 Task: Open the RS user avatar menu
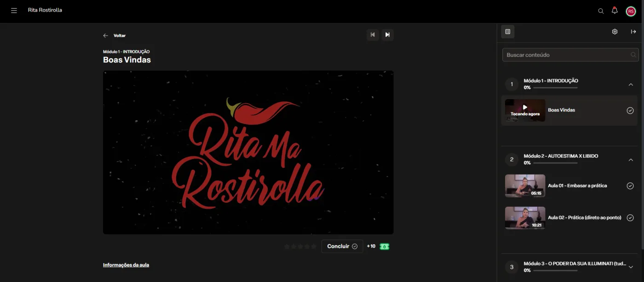coord(631,11)
